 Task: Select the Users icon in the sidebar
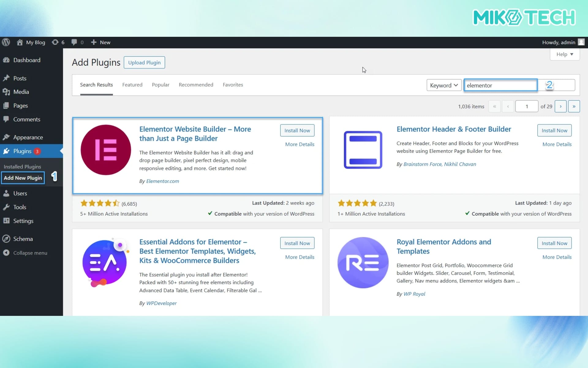point(6,193)
